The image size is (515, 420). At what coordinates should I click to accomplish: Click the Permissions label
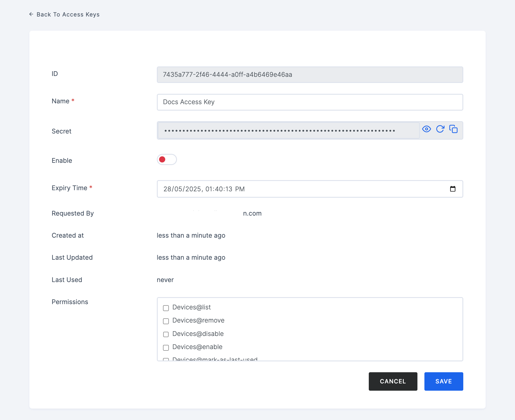point(70,302)
